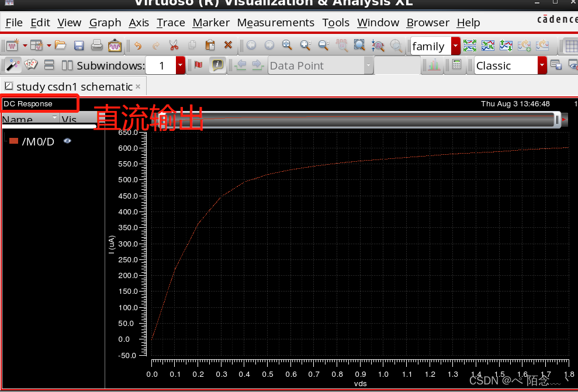Viewport: 578px width, 392px height.
Task: Click the empty field beside Data Point
Action: pyautogui.click(x=397, y=65)
